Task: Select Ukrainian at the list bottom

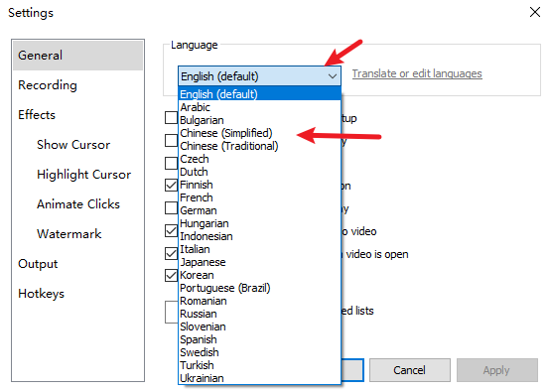Action: (x=259, y=378)
